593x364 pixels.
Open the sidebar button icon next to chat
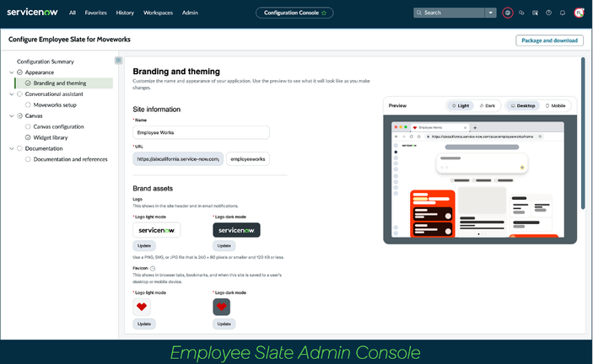(x=535, y=13)
